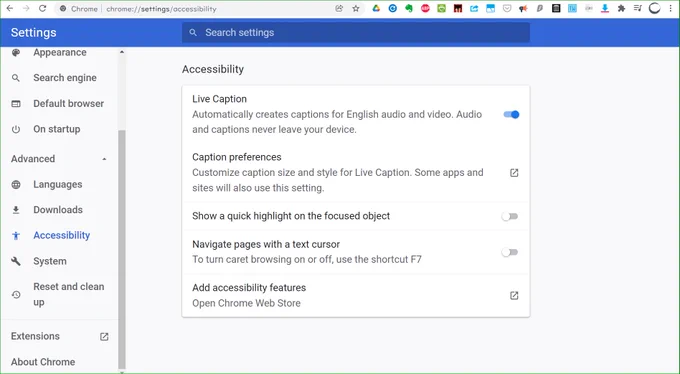Click the Search engine magnifier icon

pyautogui.click(x=16, y=78)
